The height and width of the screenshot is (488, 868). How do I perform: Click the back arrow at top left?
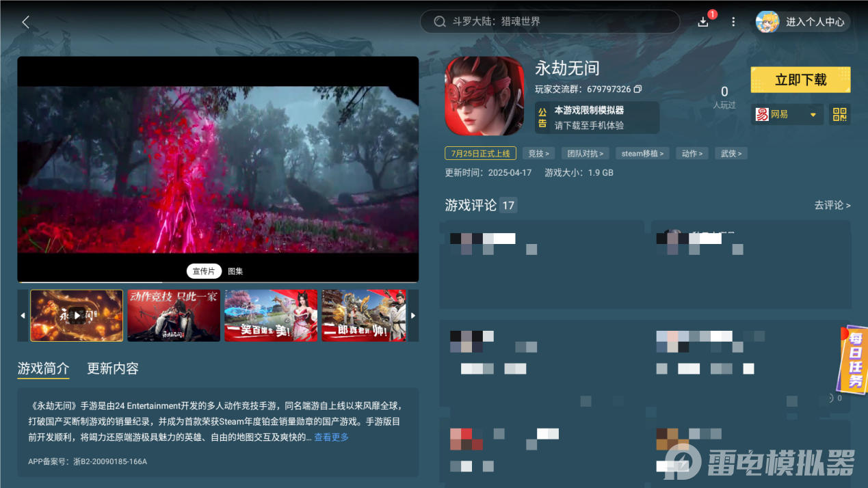25,21
